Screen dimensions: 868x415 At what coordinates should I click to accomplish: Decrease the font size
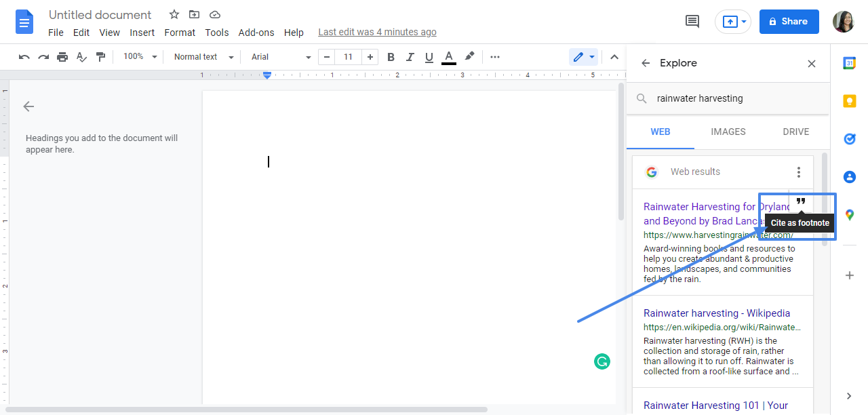point(327,57)
